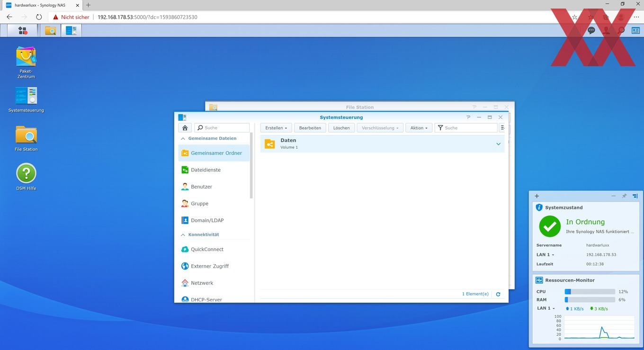
Task: Click the Nicht sicher warning icon
Action: pos(56,17)
